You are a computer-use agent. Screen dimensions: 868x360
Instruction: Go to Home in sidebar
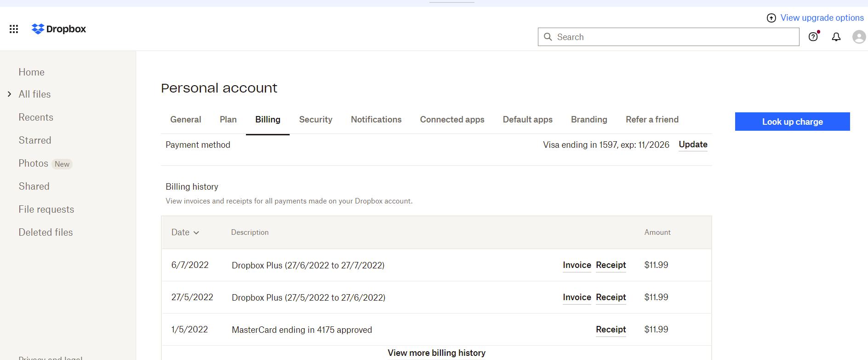coord(32,72)
